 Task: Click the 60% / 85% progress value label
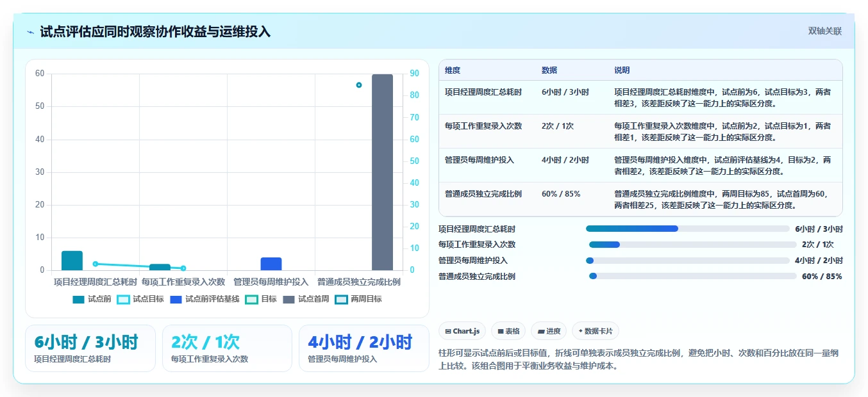tap(822, 277)
